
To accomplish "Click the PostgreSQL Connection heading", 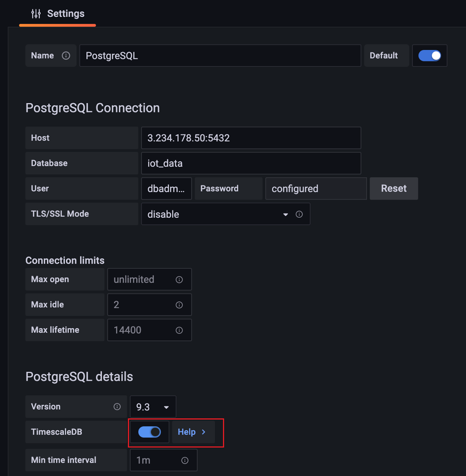I will [x=93, y=108].
